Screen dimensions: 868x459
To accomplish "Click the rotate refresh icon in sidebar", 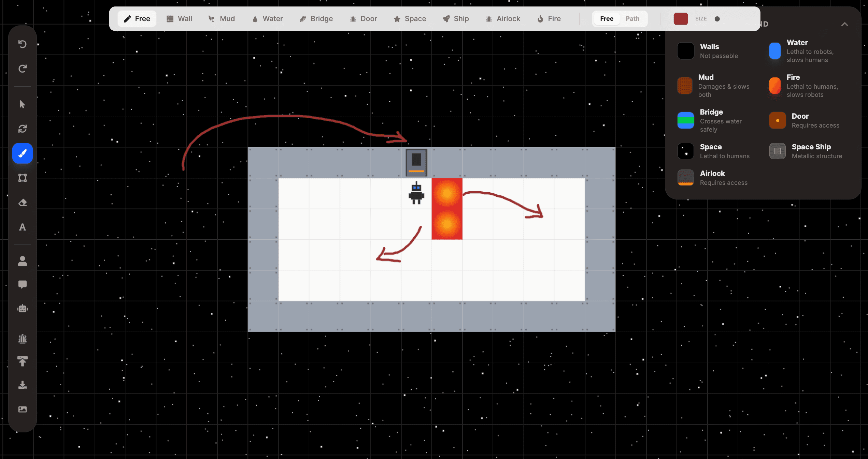I will point(23,129).
